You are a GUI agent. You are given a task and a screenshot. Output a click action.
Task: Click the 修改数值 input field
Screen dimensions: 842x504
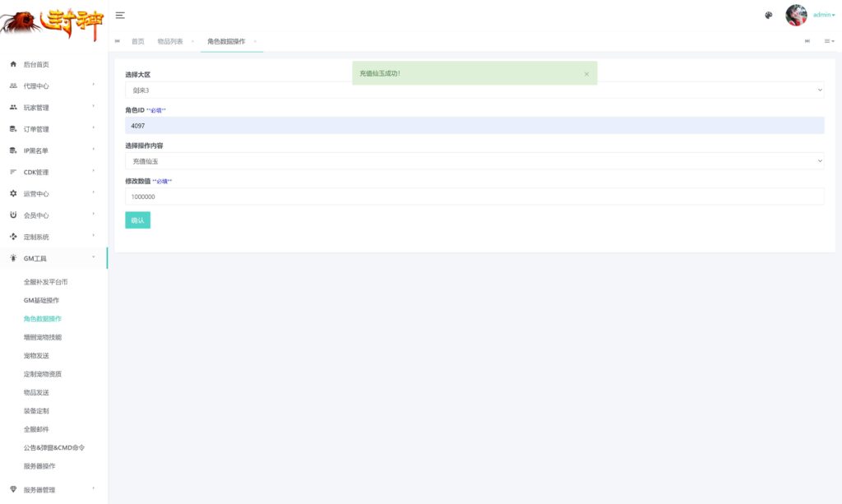pos(474,197)
